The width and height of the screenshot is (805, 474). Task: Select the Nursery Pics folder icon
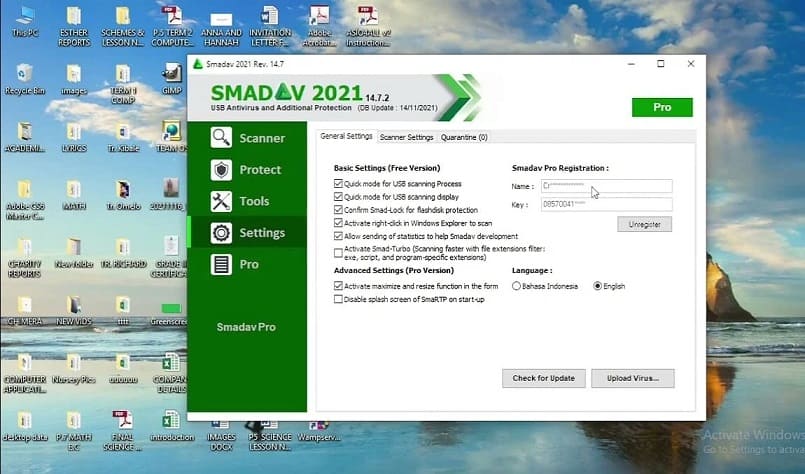tap(74, 369)
